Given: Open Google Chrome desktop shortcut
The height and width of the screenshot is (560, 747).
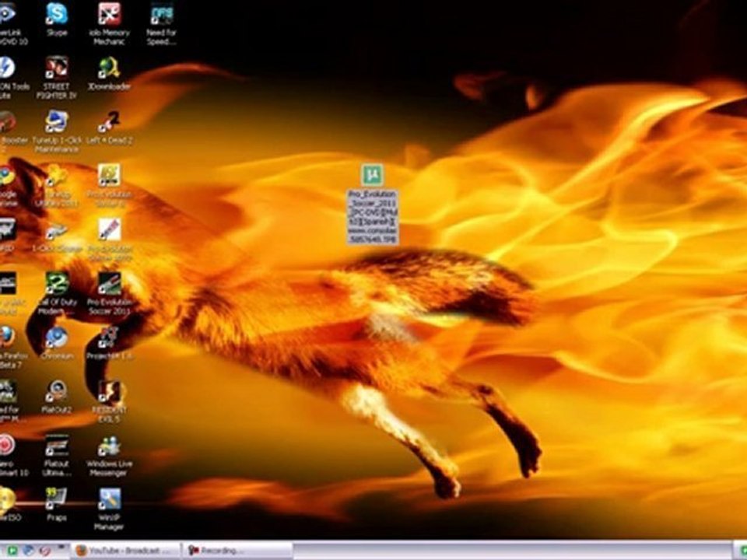Looking at the screenshot, I should pos(8,185).
